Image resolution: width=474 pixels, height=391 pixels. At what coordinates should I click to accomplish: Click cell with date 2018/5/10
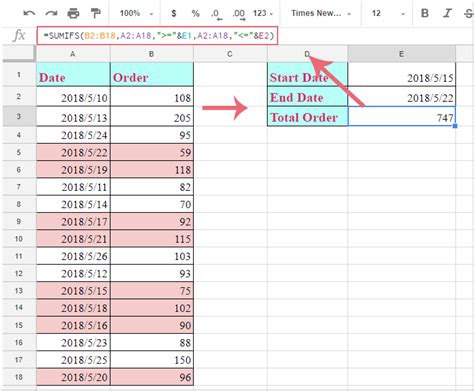coord(73,97)
